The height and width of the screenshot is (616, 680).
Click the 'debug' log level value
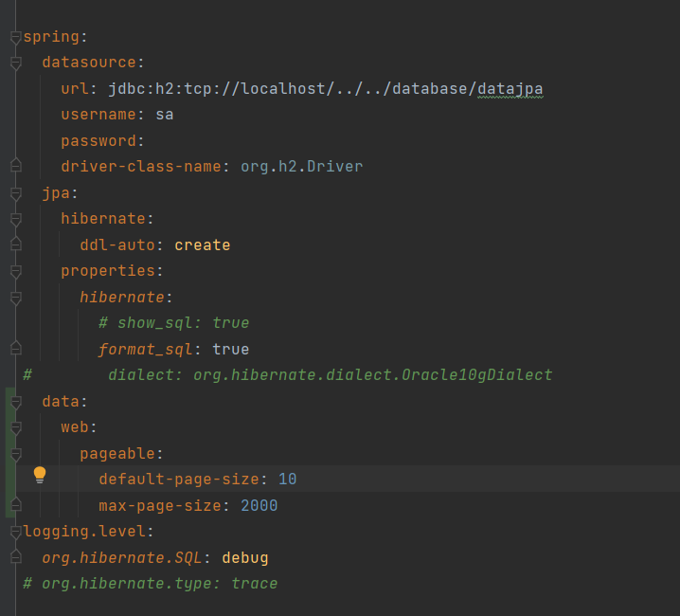click(245, 558)
